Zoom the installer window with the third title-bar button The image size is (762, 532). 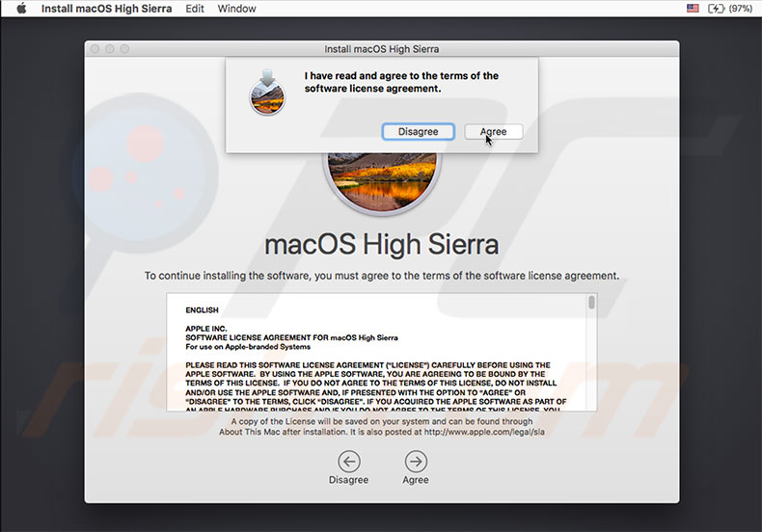point(125,48)
